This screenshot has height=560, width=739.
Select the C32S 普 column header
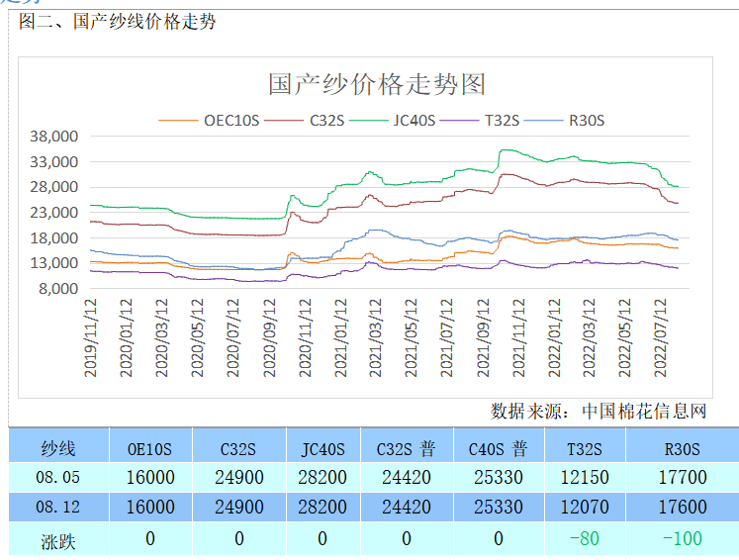[x=406, y=448]
